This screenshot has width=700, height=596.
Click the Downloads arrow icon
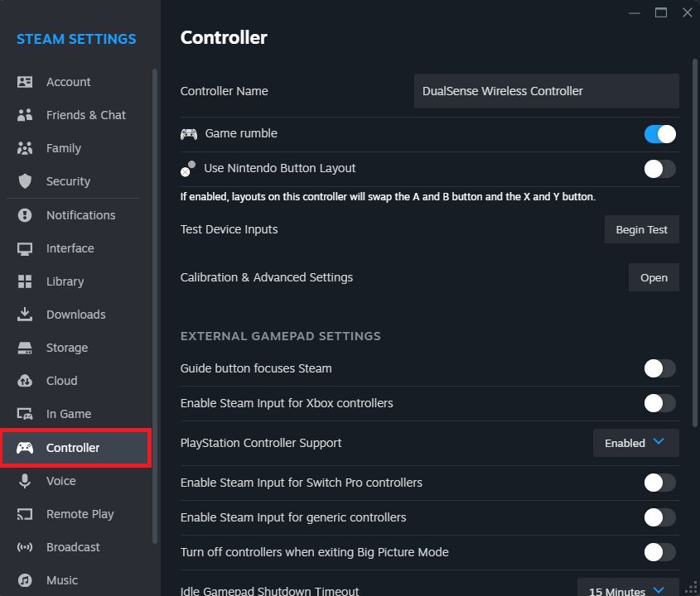tap(25, 315)
